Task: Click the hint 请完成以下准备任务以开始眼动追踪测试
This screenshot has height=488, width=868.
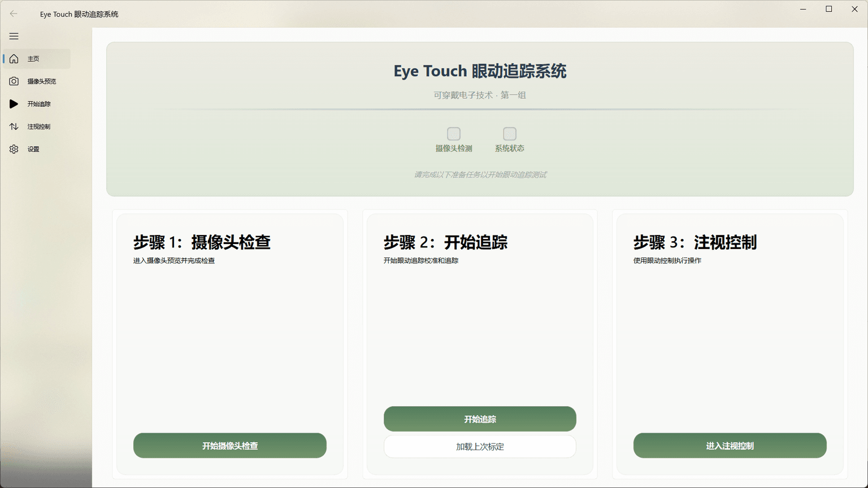Action: point(480,175)
